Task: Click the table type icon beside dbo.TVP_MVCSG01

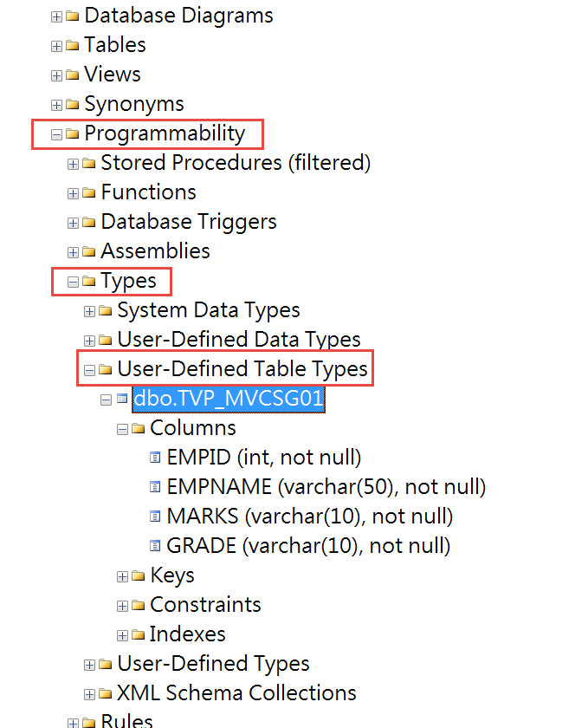Action: 122,399
